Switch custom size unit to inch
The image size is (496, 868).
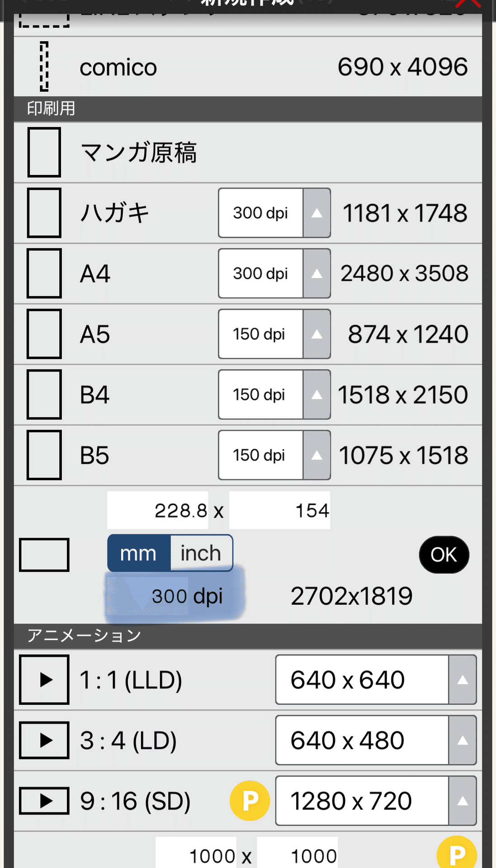201,553
